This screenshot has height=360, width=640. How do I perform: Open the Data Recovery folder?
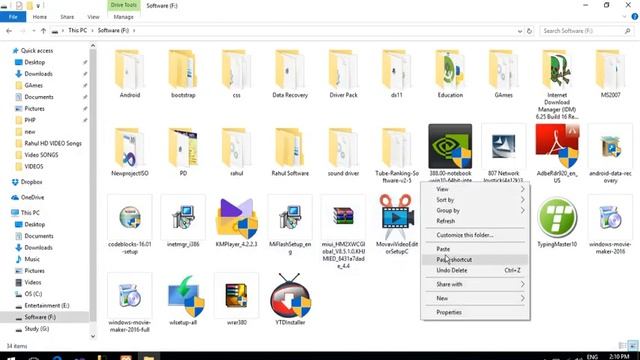(x=290, y=73)
